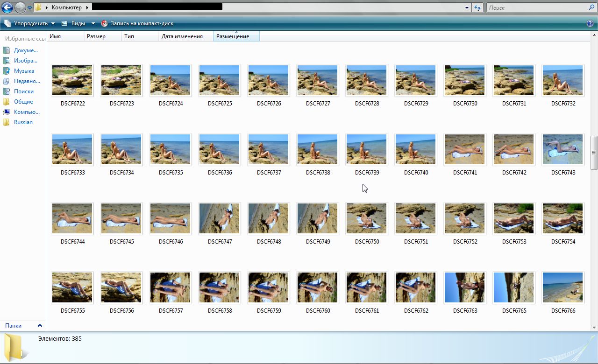
Task: Open the address bar history dropdown
Action: [467, 7]
